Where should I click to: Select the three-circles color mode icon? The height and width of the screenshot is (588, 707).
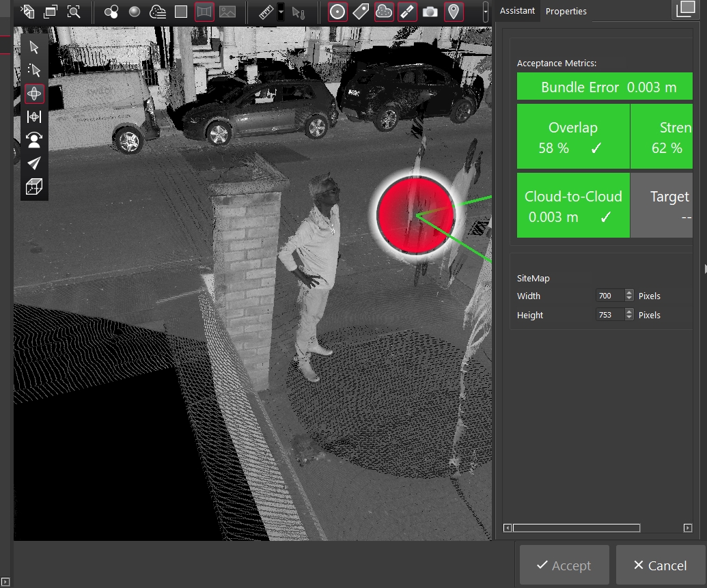tap(111, 12)
